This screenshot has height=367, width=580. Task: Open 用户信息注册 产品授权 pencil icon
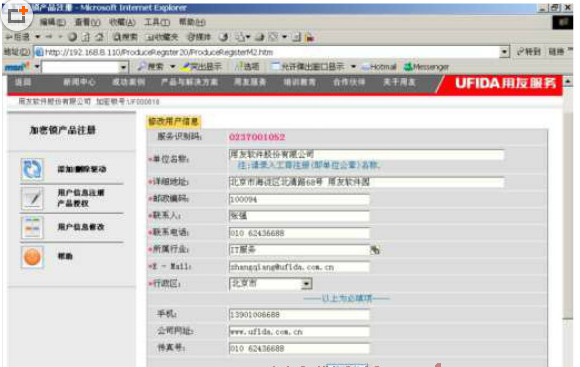32,199
